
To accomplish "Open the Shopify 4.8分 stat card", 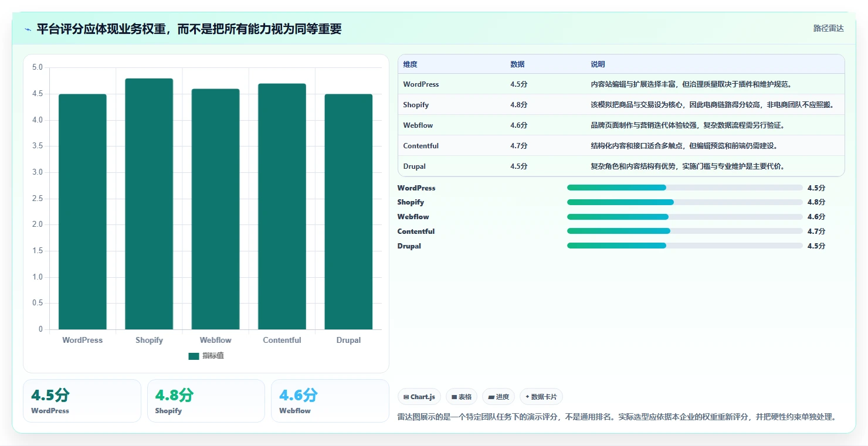I will (206, 401).
